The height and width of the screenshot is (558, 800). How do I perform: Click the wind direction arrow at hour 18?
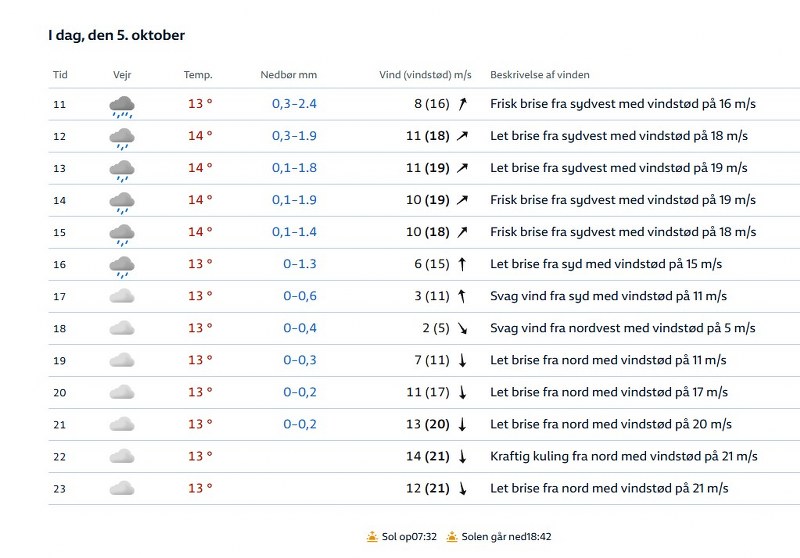coord(462,328)
